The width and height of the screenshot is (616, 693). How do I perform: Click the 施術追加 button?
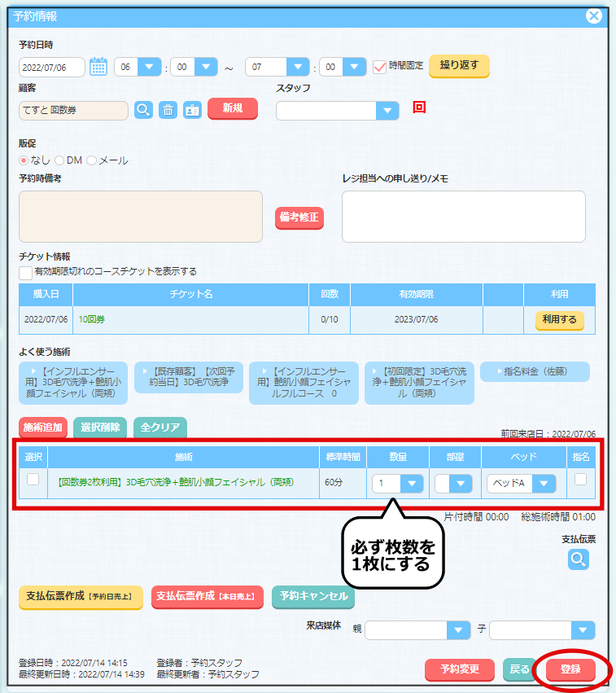tap(42, 428)
